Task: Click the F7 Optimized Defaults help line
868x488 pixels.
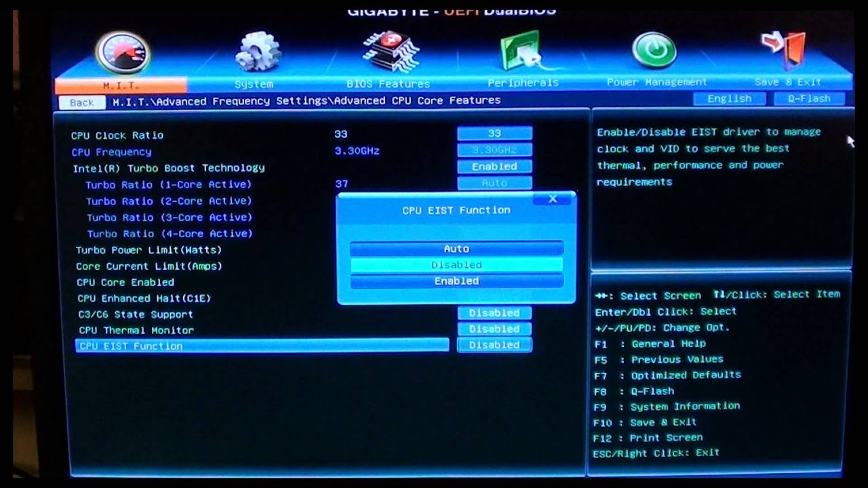Action: point(668,375)
